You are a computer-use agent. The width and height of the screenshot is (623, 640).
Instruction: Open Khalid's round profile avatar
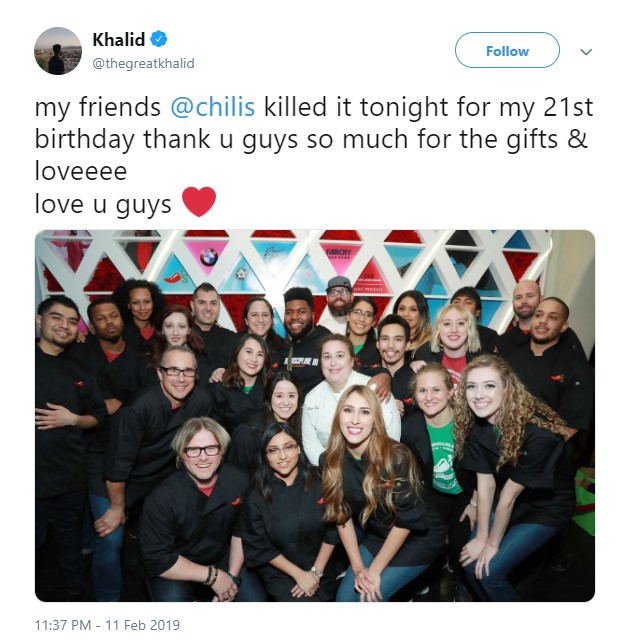[58, 51]
